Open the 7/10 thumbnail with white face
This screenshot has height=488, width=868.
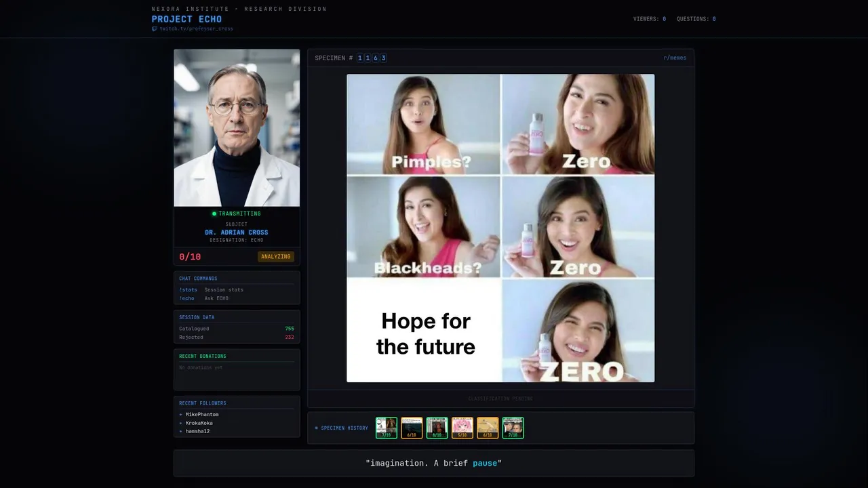pyautogui.click(x=387, y=428)
